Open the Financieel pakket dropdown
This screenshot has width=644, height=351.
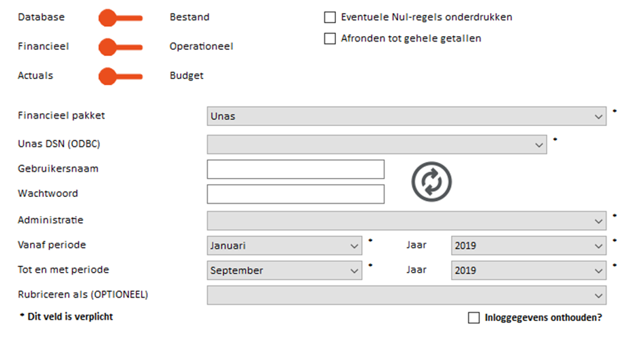click(x=407, y=116)
